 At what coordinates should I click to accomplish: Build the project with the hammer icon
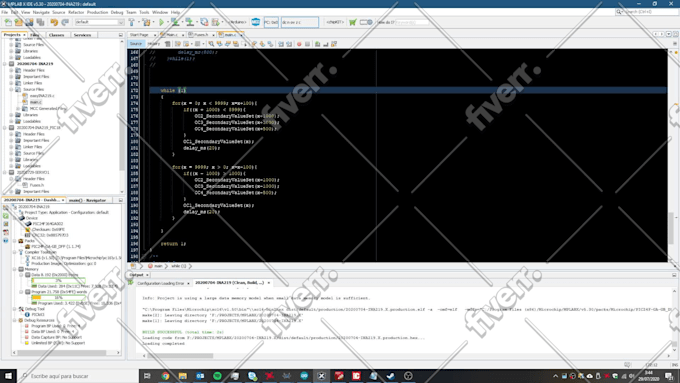pyautogui.click(x=131, y=22)
